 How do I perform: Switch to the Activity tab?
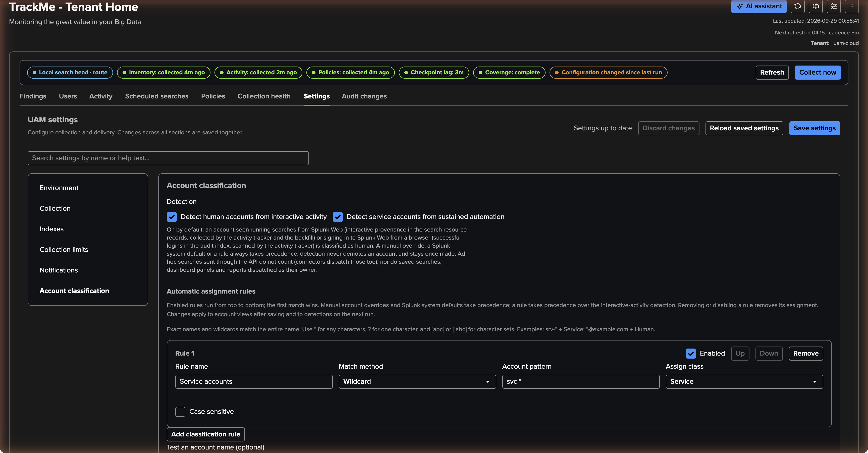pyautogui.click(x=101, y=96)
